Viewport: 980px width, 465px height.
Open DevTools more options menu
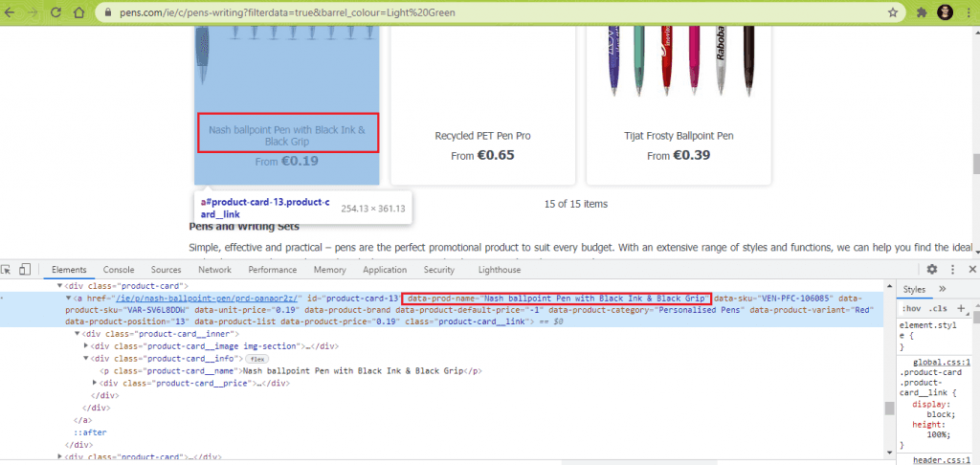tap(952, 270)
